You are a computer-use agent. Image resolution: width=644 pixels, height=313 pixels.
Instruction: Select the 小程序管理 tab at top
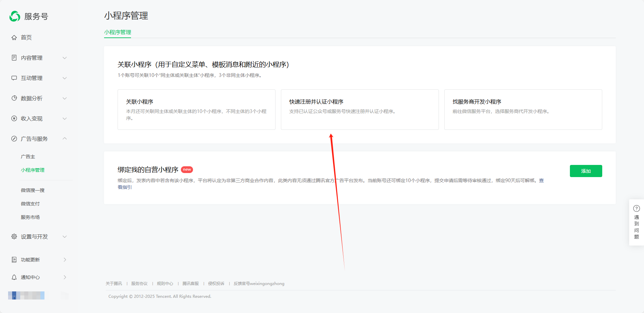118,32
